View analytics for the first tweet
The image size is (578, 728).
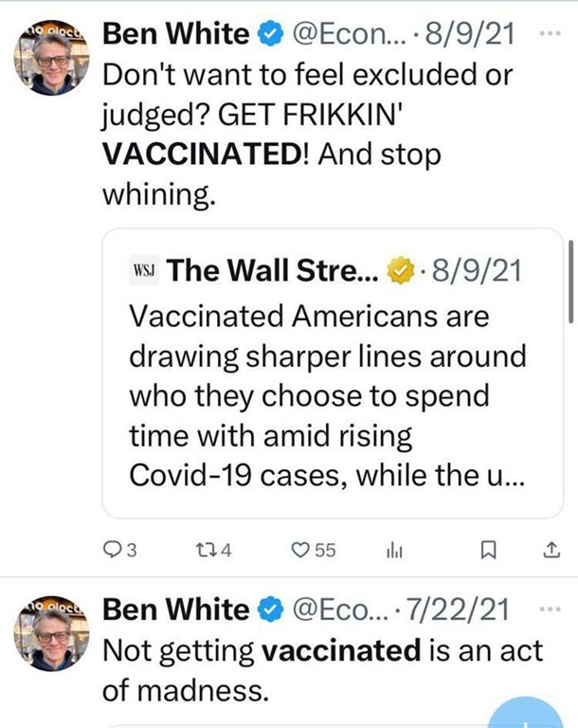pyautogui.click(x=390, y=550)
